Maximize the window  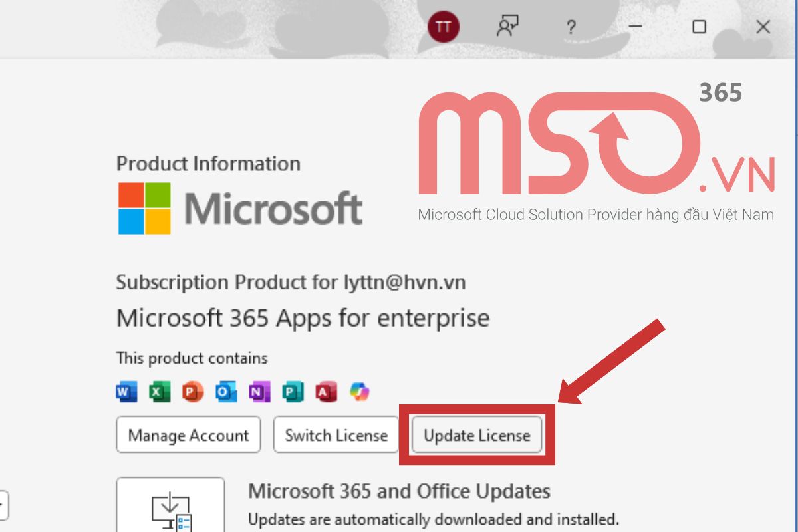[x=699, y=27]
